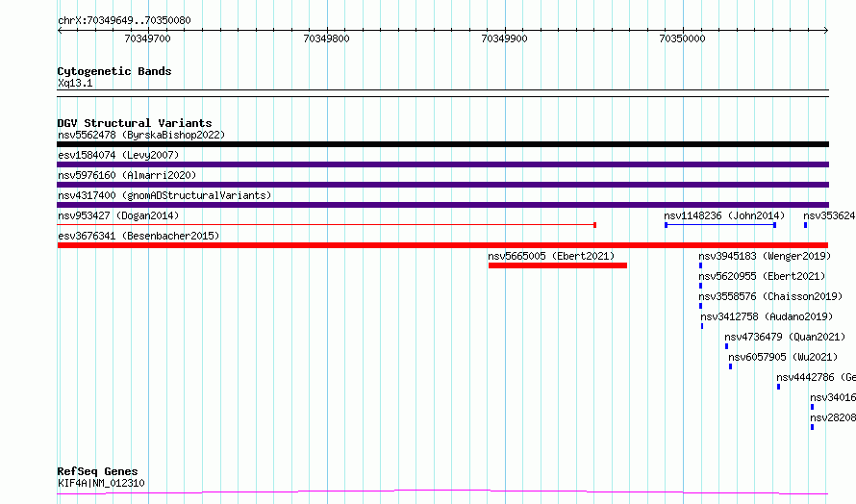Screen dimensions: 856x504
Task: Click the blue marker under nsv3412758
Action: (x=702, y=326)
